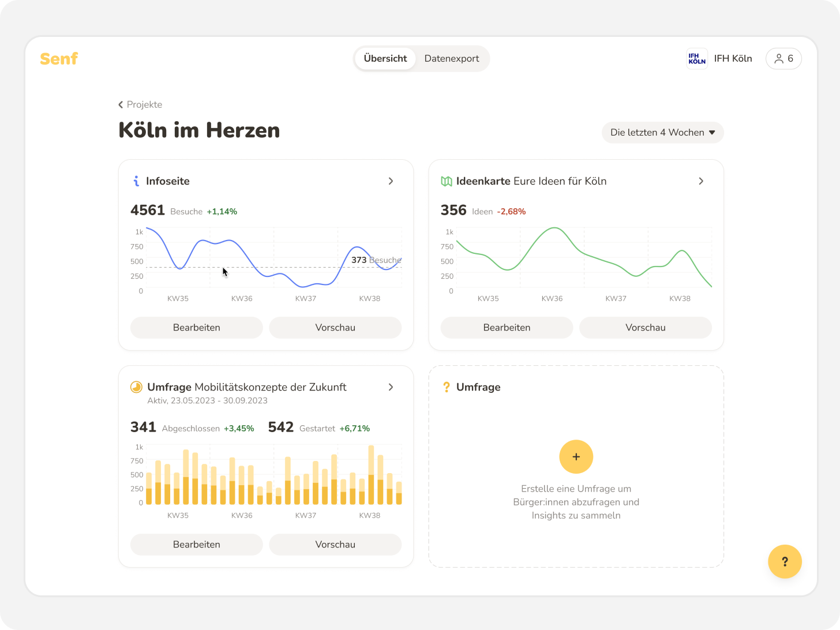Open the 'Die letzten 4 Wochen' dropdown
This screenshot has width=840, height=630.
[x=662, y=132]
